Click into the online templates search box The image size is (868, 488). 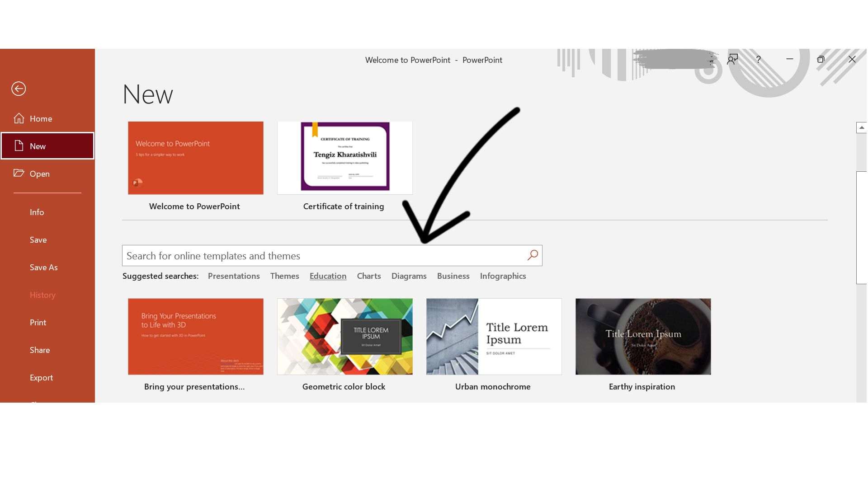(x=332, y=256)
